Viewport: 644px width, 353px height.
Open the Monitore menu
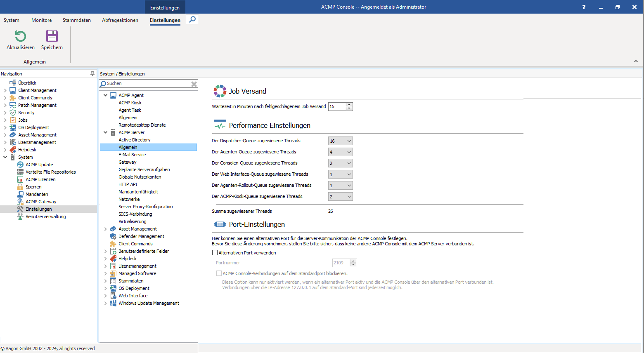41,20
